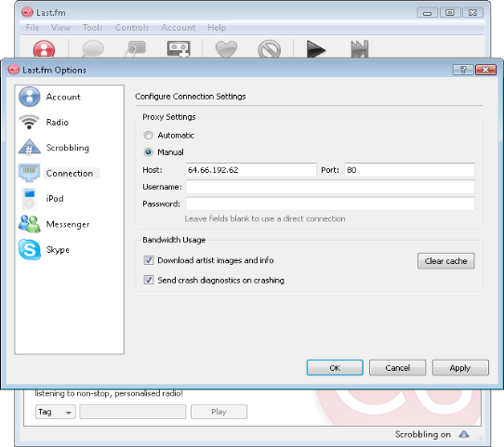504x447 pixels.
Task: Click the proxy Host input field
Action: coord(251,170)
